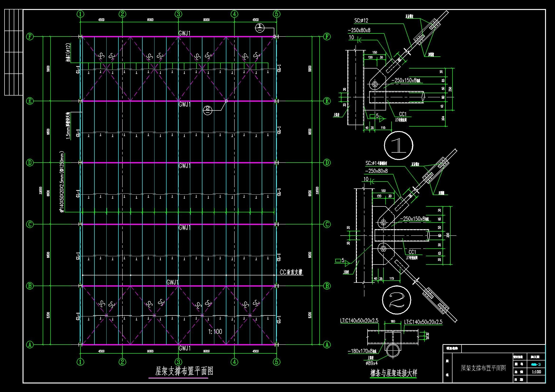Click the GWJ1 label on axis D
Screen dimensions: 555x392
point(184,166)
